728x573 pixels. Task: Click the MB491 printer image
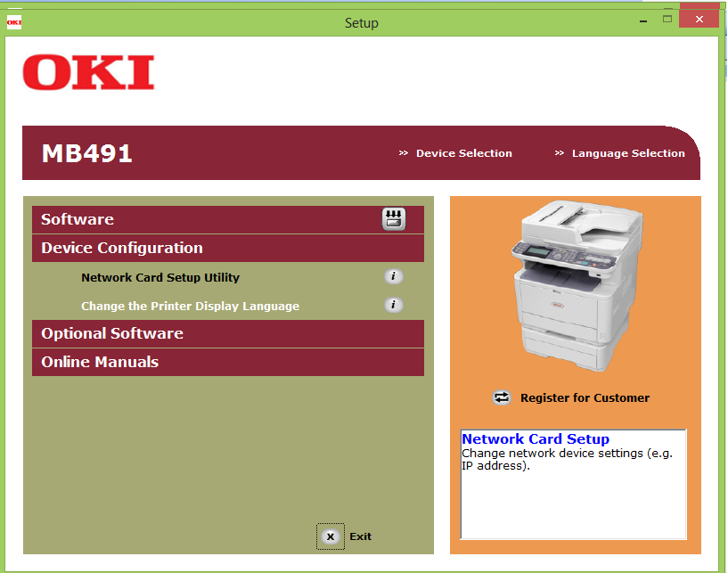pyautogui.click(x=575, y=285)
